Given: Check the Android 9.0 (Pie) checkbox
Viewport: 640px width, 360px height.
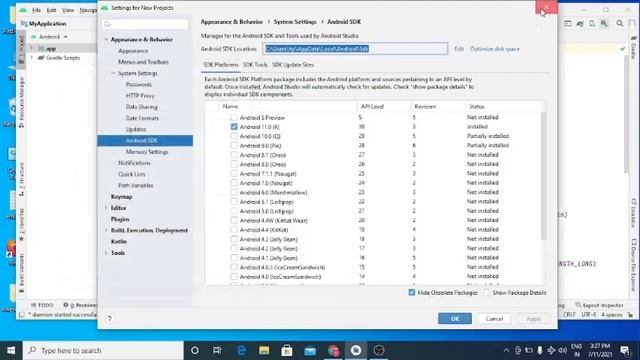Looking at the screenshot, I should pos(234,146).
